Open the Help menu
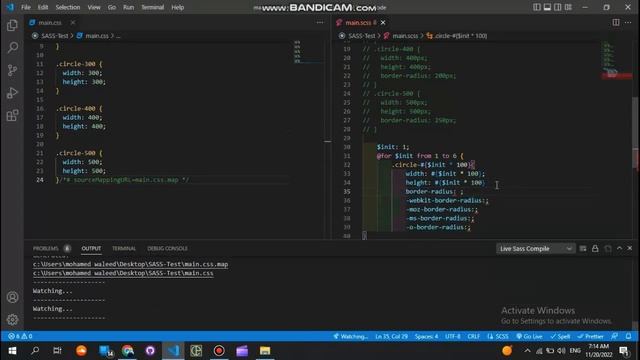 [178, 7]
